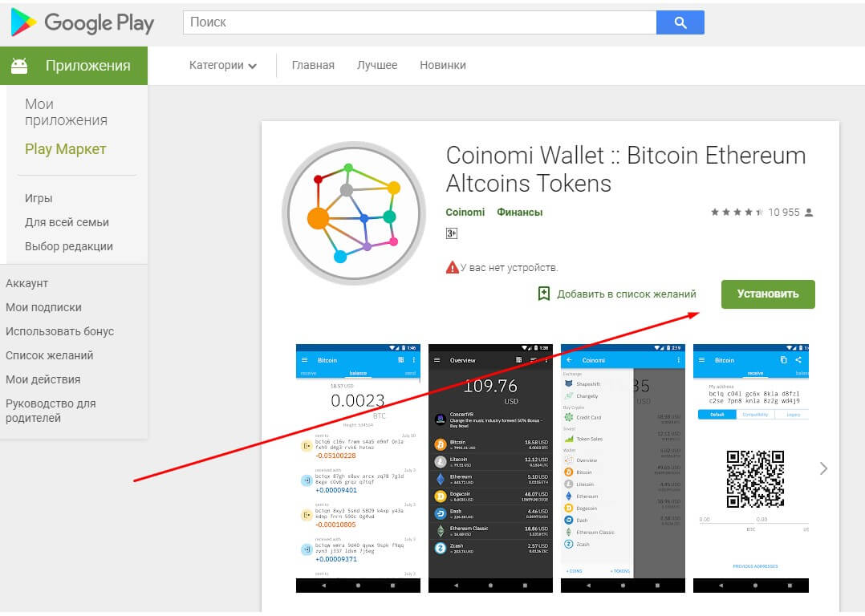This screenshot has height=616, width=865.
Task: Open the dark Overview screenshot thumbnail
Action: pos(490,468)
